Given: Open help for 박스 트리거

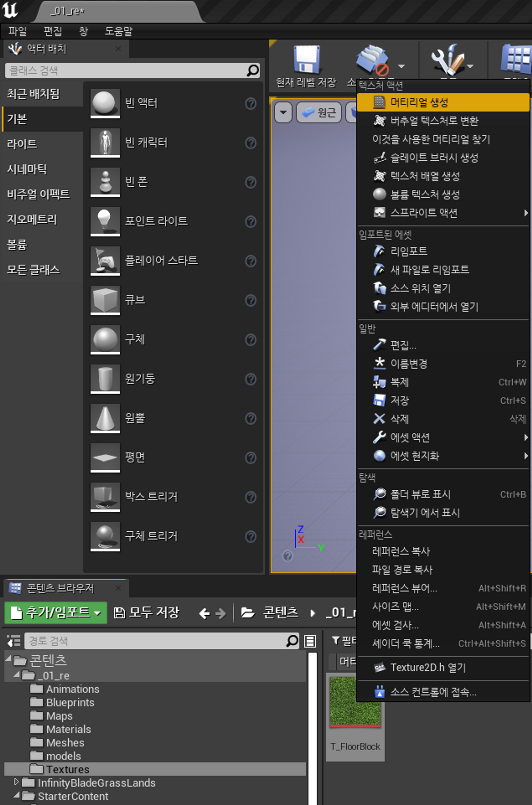Looking at the screenshot, I should click(250, 497).
